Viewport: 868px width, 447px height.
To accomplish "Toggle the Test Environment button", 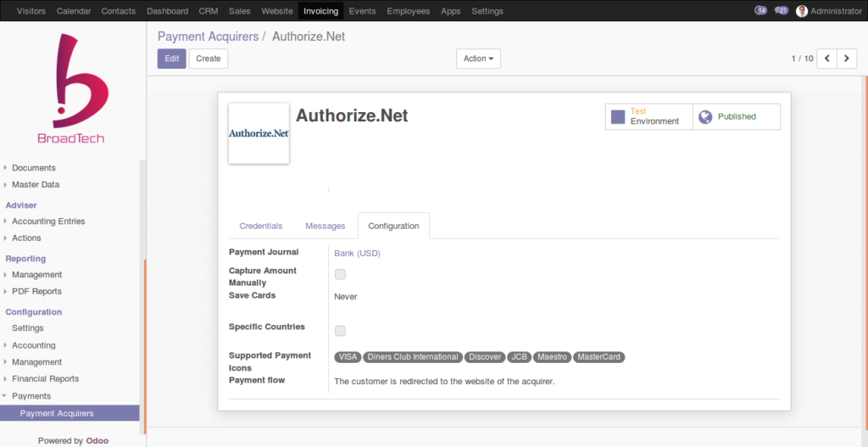I will coord(648,116).
